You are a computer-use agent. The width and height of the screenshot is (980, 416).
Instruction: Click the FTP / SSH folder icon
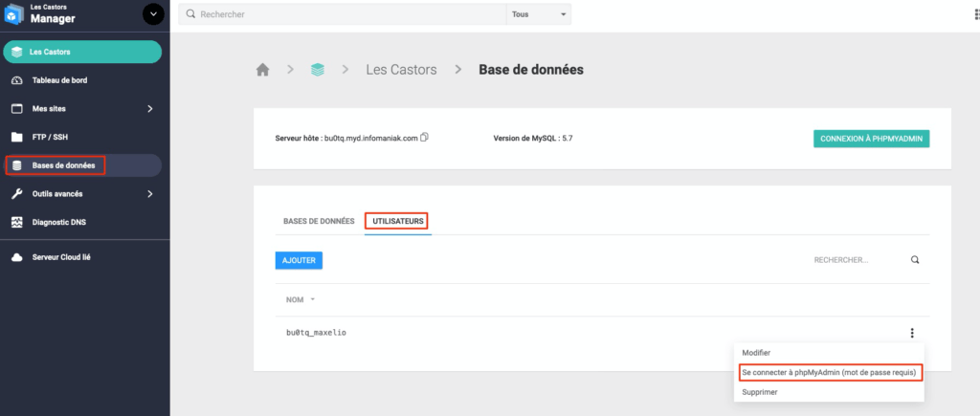17,137
